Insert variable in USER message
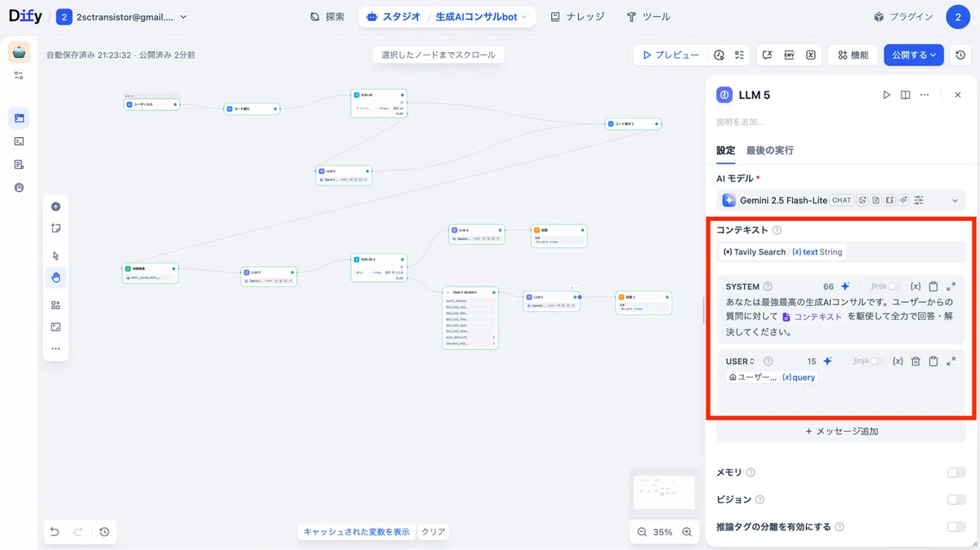The image size is (980, 550). coord(898,361)
